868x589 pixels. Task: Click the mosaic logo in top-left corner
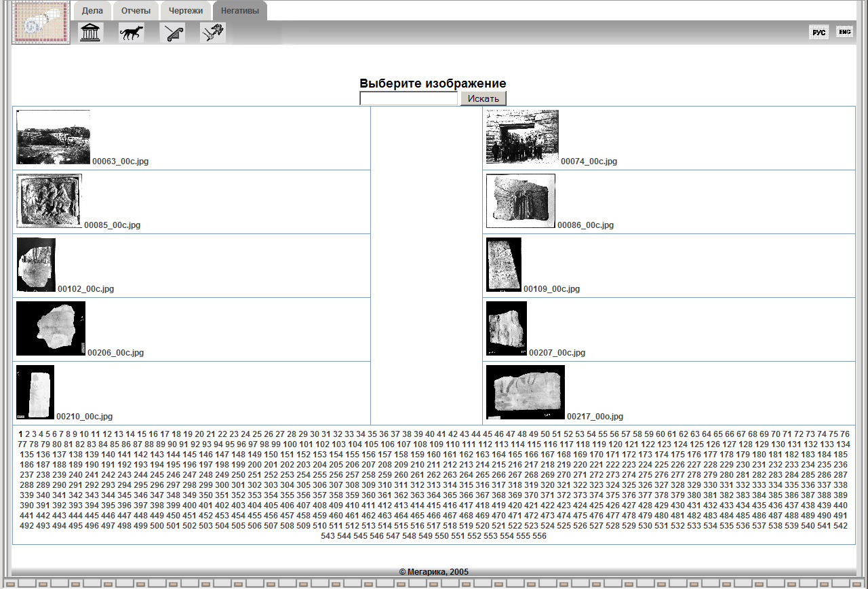coord(41,23)
